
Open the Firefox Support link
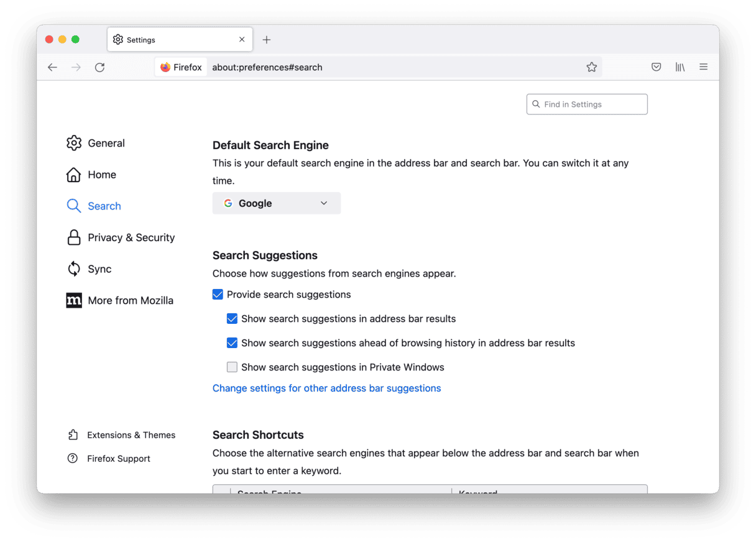click(x=109, y=459)
